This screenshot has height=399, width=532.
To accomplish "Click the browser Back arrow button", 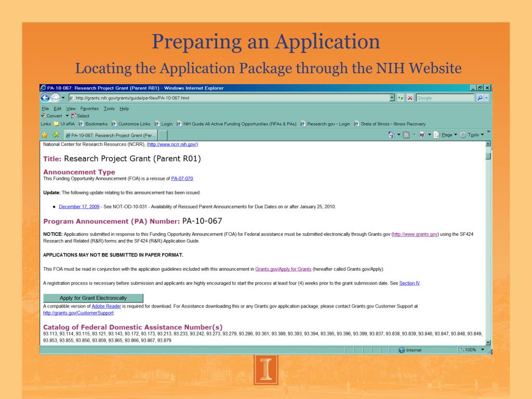I will (x=45, y=98).
